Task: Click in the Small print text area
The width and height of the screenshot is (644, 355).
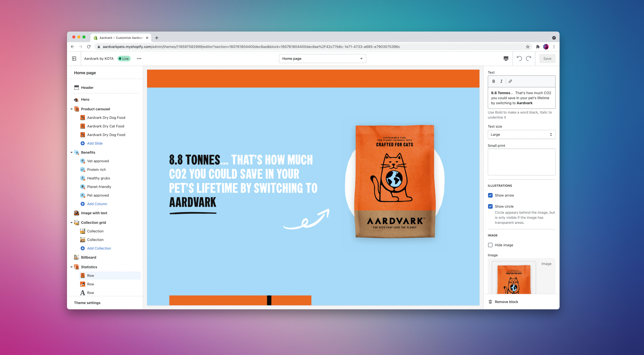Action: click(x=521, y=162)
